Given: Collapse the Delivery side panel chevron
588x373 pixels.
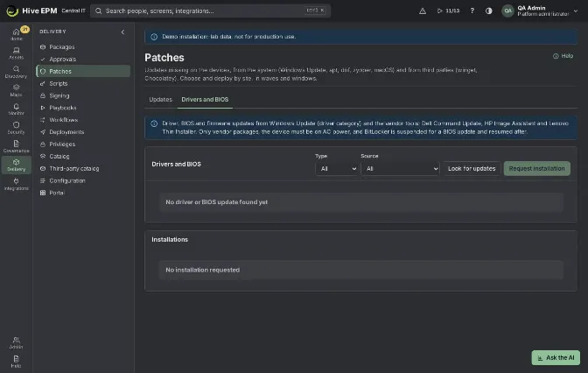Looking at the screenshot, I should [x=122, y=32].
